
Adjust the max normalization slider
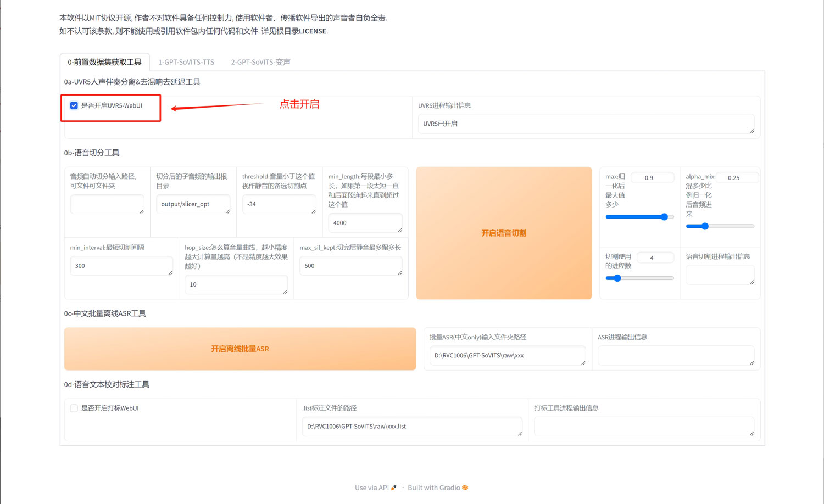click(x=639, y=217)
